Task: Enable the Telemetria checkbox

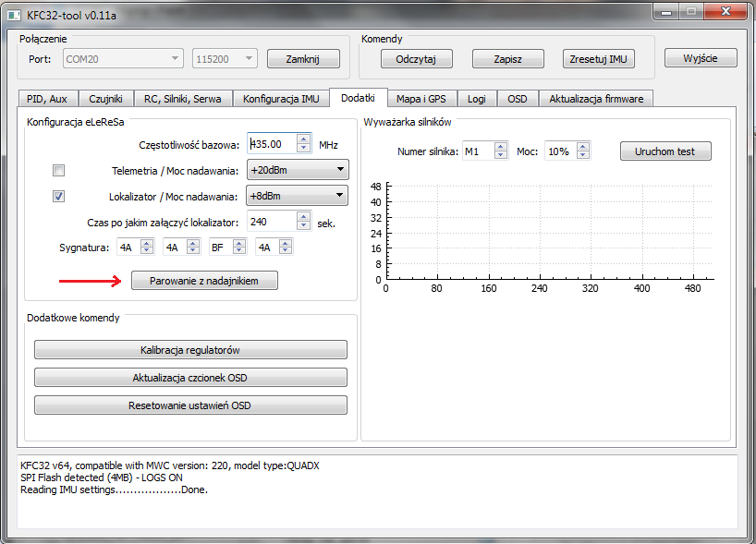Action: (58, 171)
